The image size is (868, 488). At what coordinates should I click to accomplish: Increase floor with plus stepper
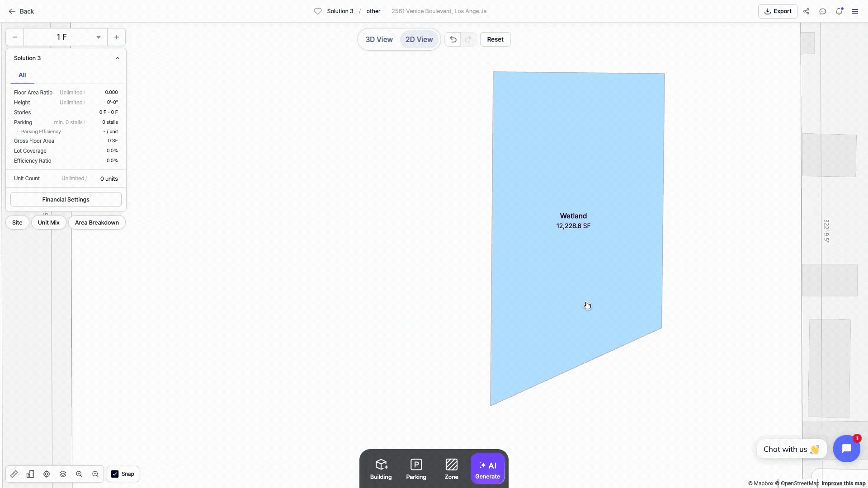point(117,37)
